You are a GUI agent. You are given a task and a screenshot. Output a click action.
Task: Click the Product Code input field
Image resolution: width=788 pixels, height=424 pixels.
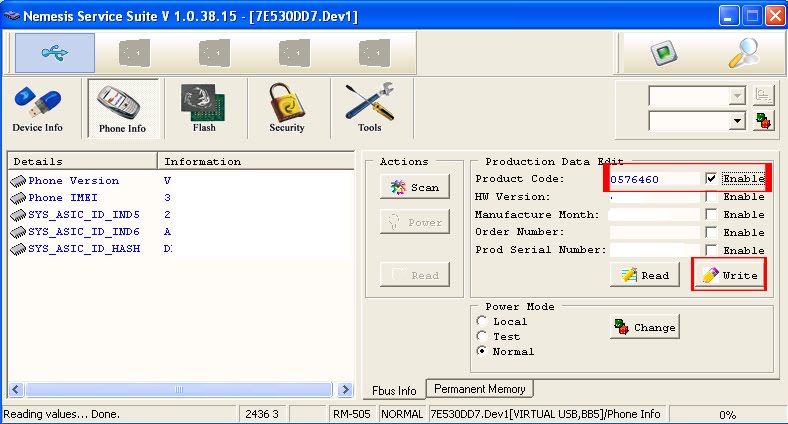coord(654,179)
